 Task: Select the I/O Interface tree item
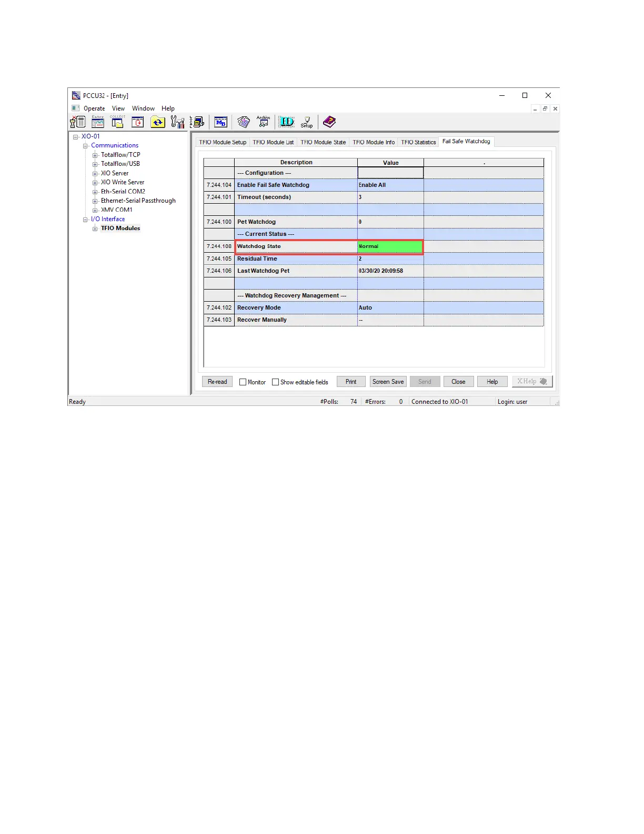point(108,219)
